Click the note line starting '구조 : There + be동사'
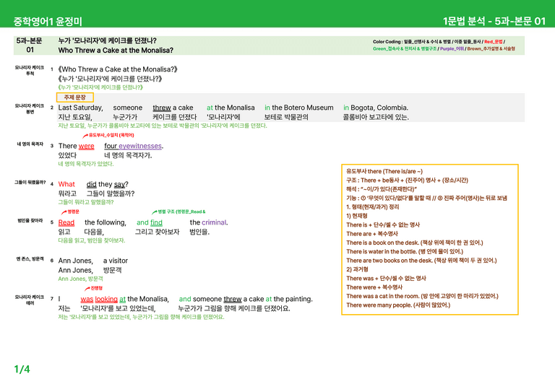This screenshot has width=555, height=392. 407,180
